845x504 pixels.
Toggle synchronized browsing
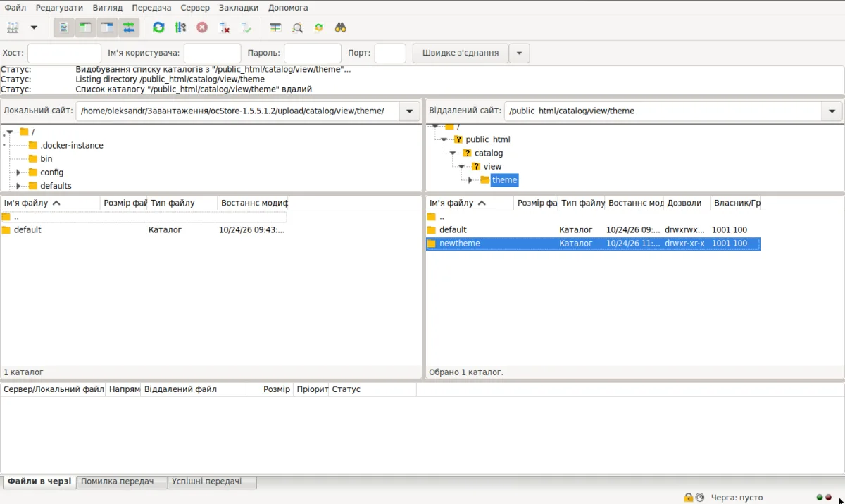(x=319, y=27)
